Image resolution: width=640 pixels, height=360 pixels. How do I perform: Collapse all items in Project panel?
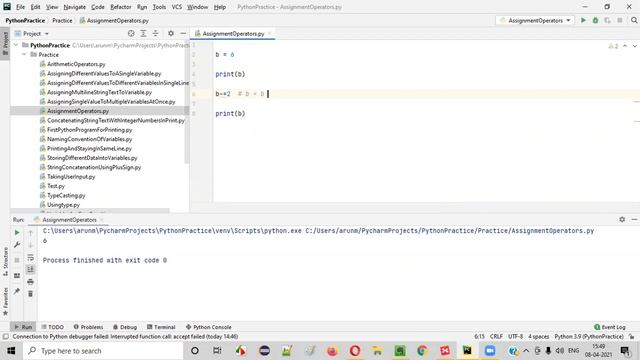coord(156,33)
